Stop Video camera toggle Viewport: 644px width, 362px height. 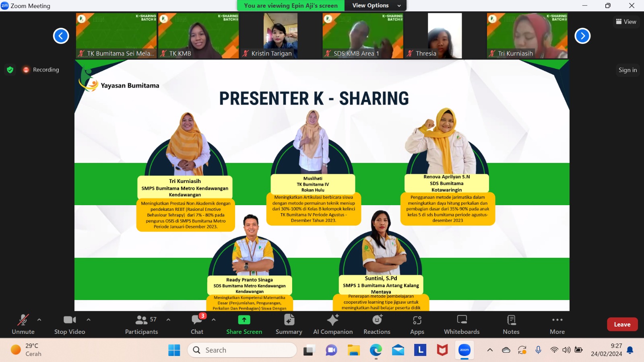[70, 324]
